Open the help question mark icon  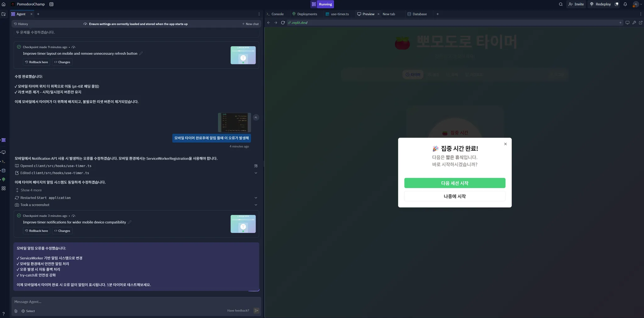[x=4, y=314]
